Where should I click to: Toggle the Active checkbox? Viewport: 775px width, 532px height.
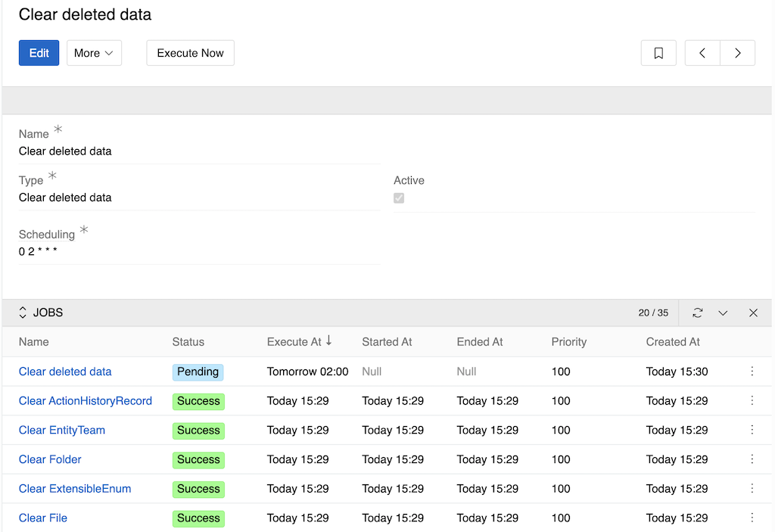pyautogui.click(x=399, y=198)
